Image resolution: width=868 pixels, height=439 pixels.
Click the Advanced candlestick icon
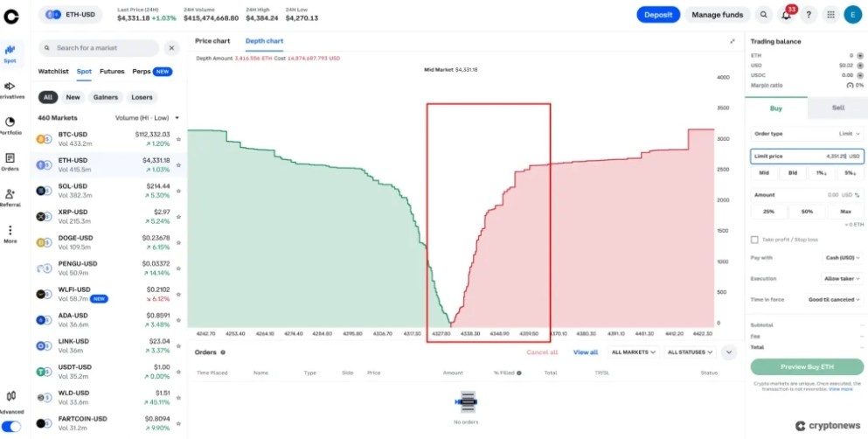[11, 396]
